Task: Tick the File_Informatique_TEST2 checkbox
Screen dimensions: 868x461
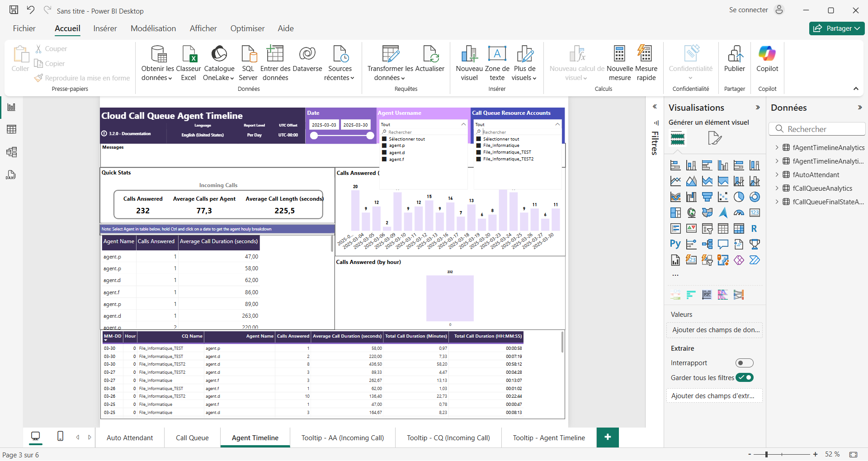Action: (479, 159)
